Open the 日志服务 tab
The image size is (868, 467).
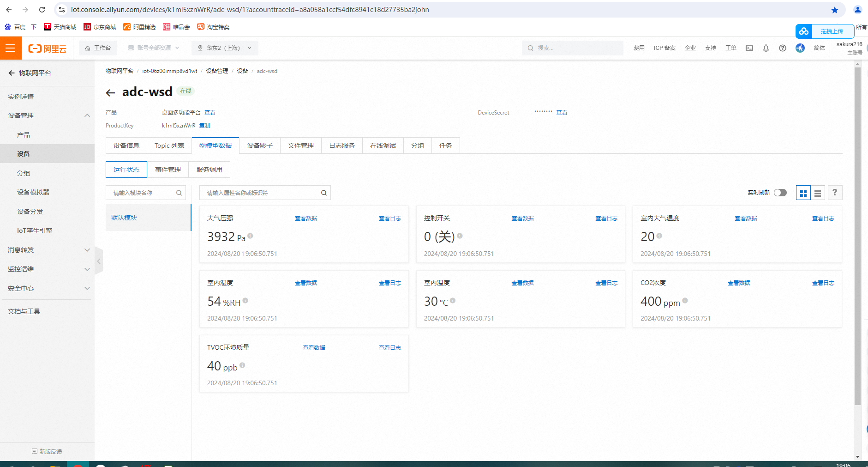pyautogui.click(x=342, y=146)
